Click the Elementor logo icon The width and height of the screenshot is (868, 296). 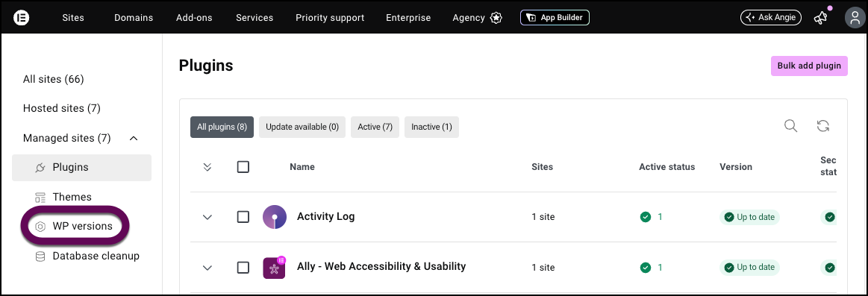(21, 17)
